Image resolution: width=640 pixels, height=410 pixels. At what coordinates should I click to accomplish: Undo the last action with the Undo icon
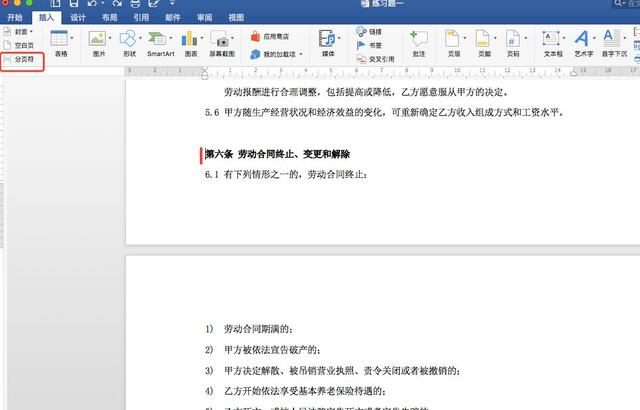(x=92, y=3)
